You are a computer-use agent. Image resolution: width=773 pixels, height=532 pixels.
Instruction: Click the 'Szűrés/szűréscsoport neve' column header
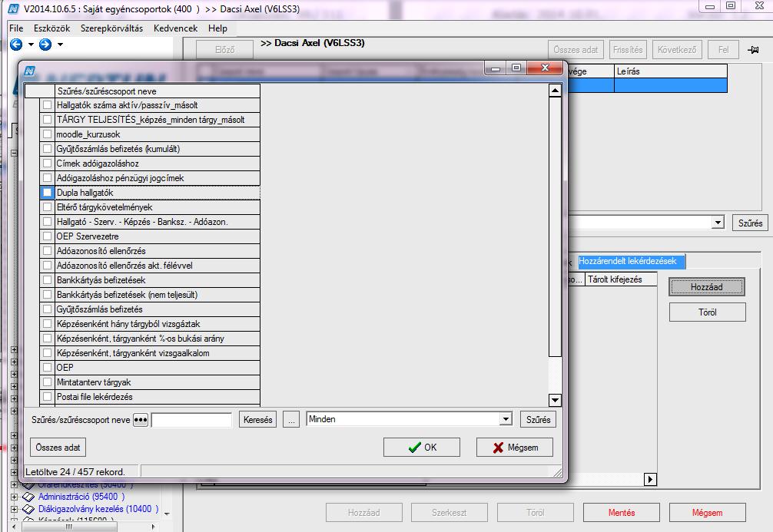pyautogui.click(x=158, y=91)
